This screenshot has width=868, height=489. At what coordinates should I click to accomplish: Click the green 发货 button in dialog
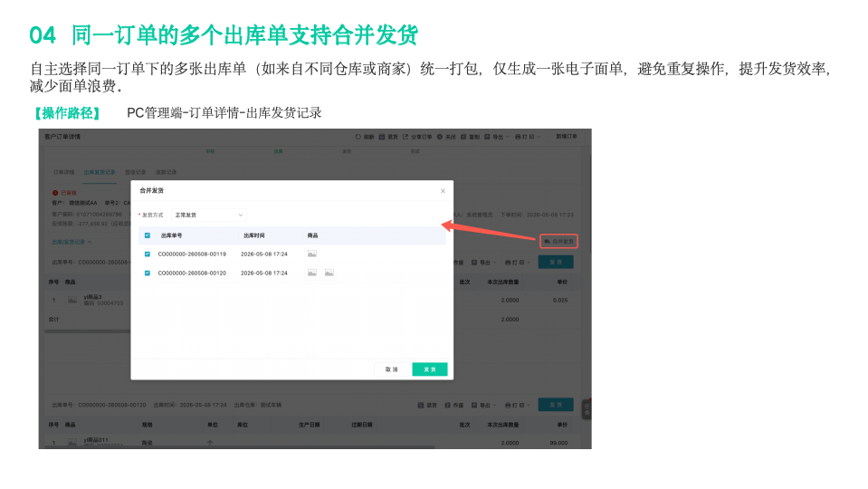430,369
